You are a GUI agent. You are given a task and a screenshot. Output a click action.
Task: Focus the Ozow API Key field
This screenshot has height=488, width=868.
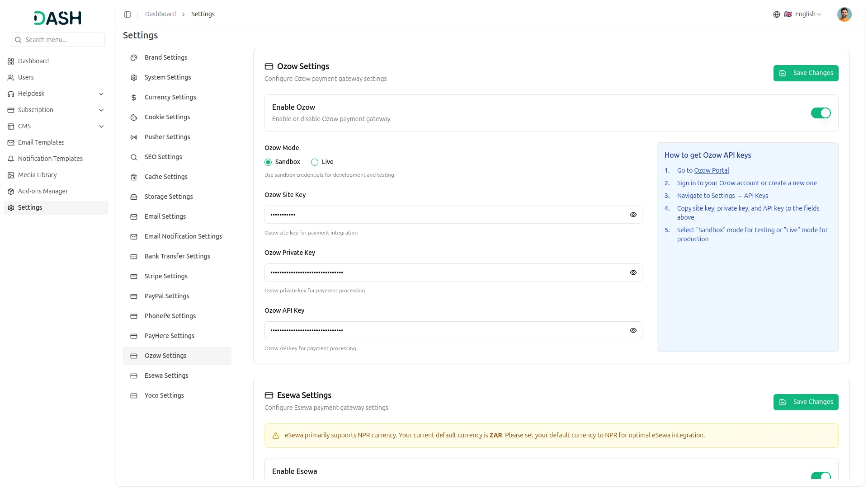click(x=453, y=330)
